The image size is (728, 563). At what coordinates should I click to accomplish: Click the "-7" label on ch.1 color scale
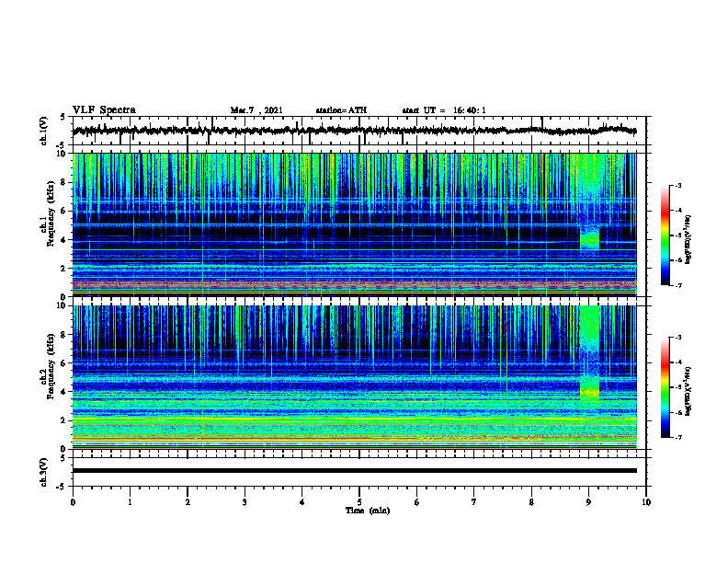678,285
